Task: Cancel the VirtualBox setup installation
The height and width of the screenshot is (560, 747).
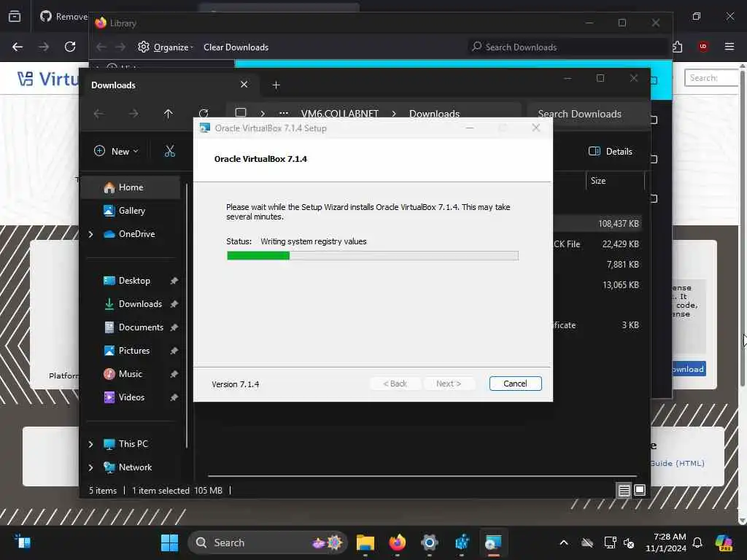Action: tap(515, 384)
